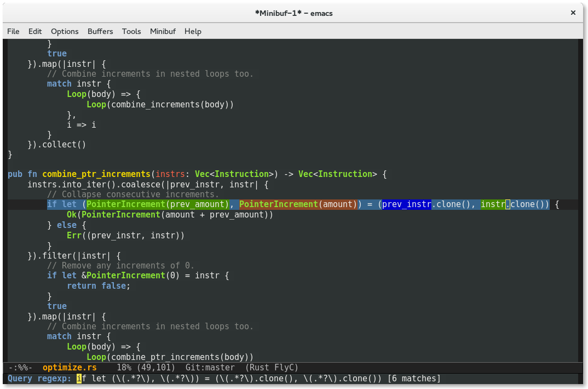Open the File menu
Viewport: 588px width, 389px height.
13,31
